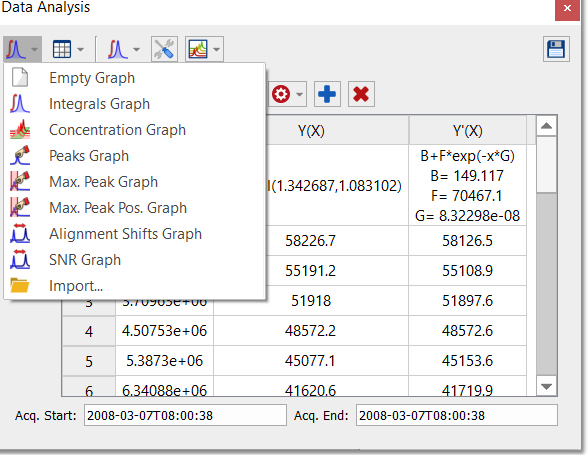The width and height of the screenshot is (588, 457).
Task: Select the cell with value 48572.6
Action: (468, 331)
